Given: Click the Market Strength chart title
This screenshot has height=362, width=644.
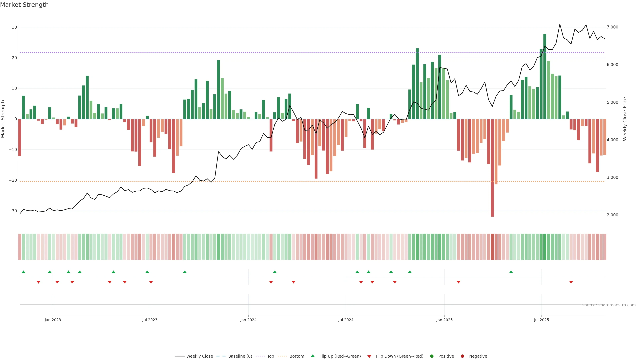Looking at the screenshot, I should (x=24, y=5).
